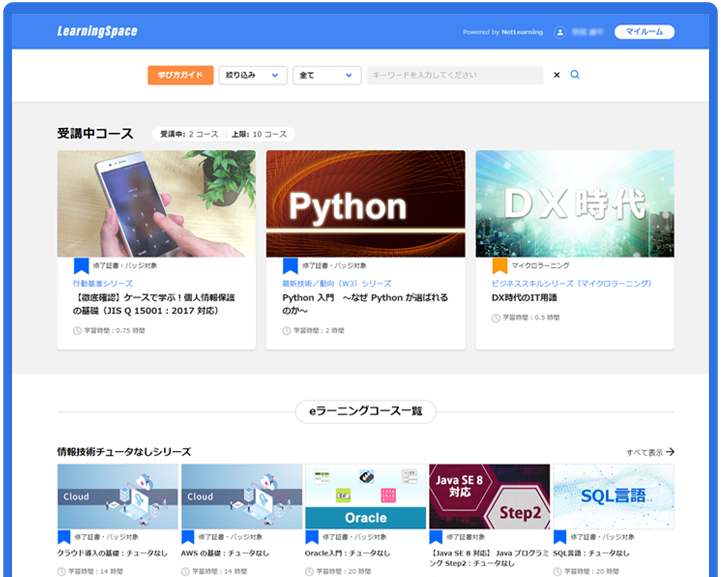Click the Python 入門 course title

(x=365, y=304)
